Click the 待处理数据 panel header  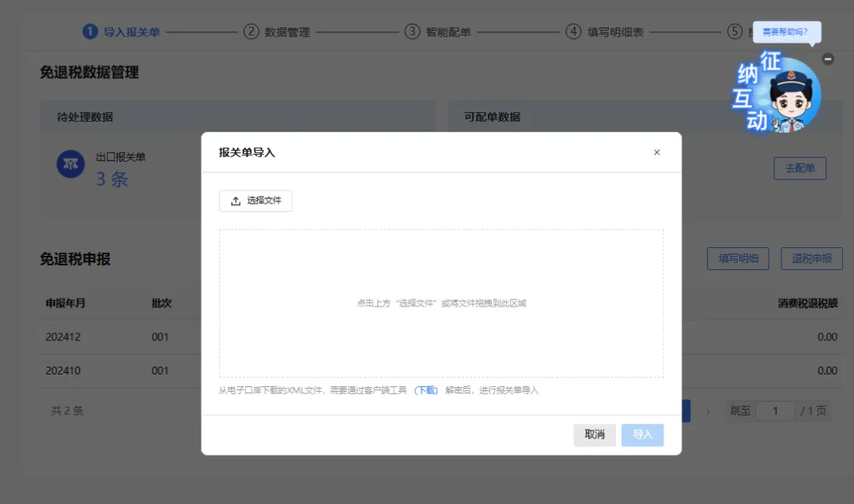point(238,117)
